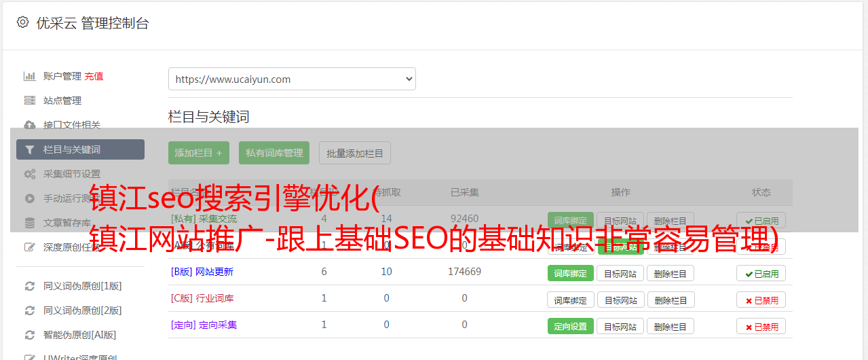Toggle 已启用 status for [B版] 网站更新
The width and height of the screenshot is (868, 360).
(x=761, y=273)
